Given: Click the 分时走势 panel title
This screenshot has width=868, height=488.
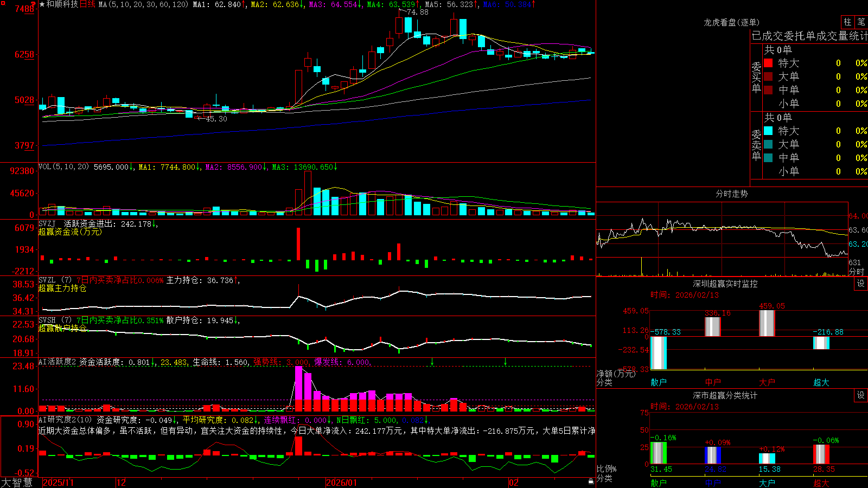Looking at the screenshot, I should coord(731,194).
